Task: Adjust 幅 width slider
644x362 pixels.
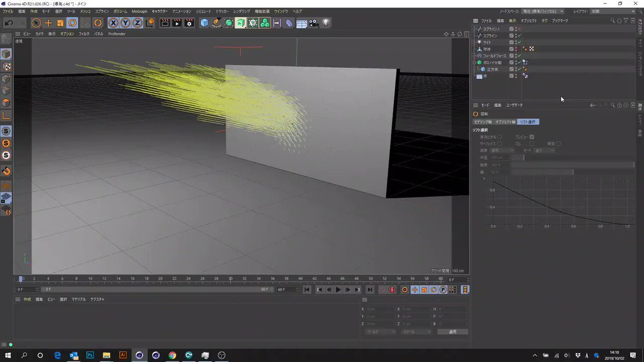Action: (x=572, y=172)
